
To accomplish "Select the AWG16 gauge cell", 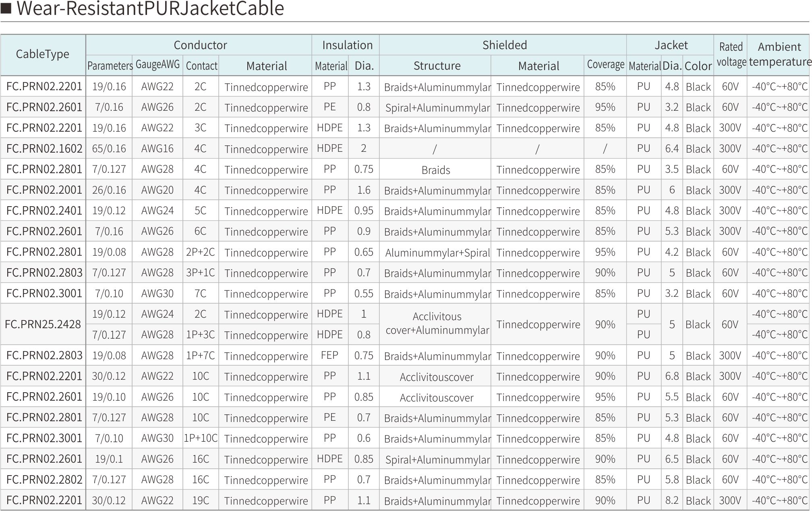I will (157, 149).
